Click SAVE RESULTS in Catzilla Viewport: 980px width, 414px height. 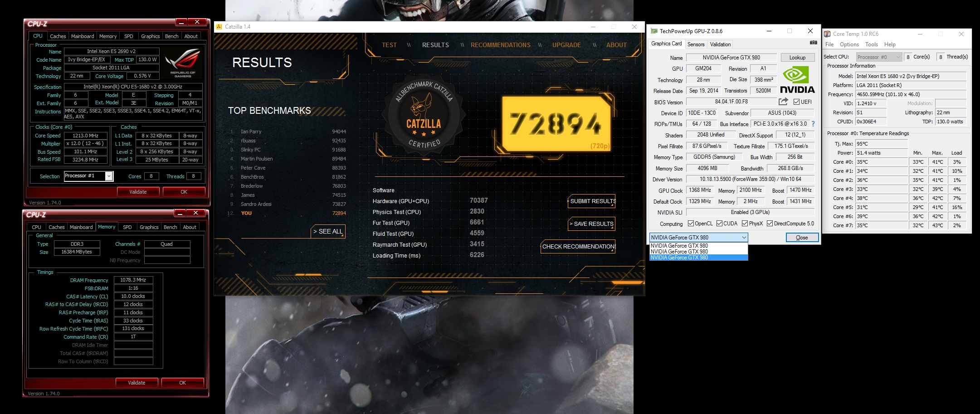point(592,224)
